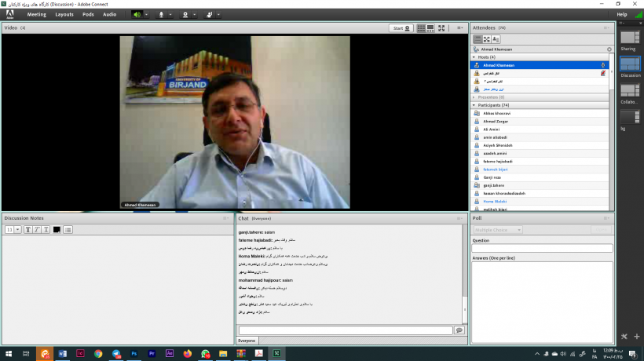Open the Help menu
The height and width of the screenshot is (361, 644).
point(622,14)
